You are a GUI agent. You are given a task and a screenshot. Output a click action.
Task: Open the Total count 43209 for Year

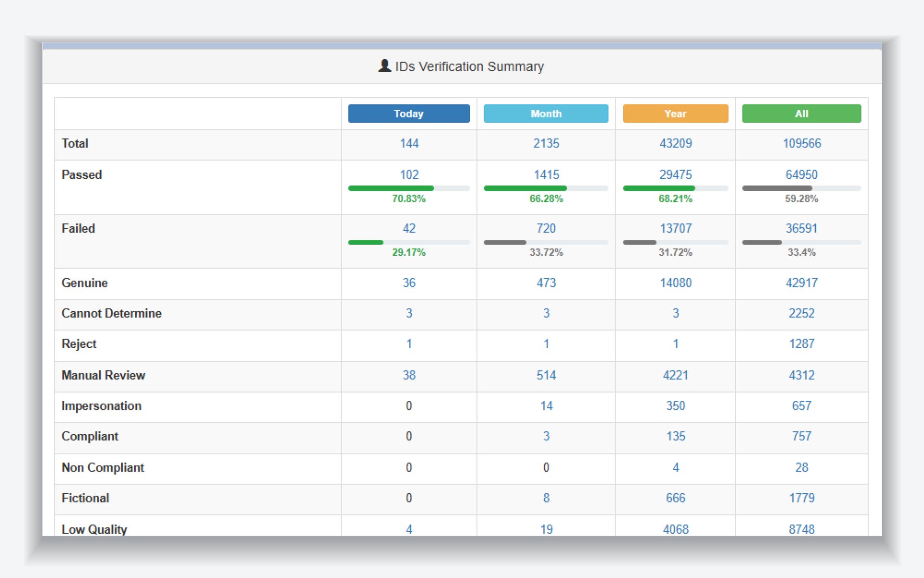click(x=675, y=144)
